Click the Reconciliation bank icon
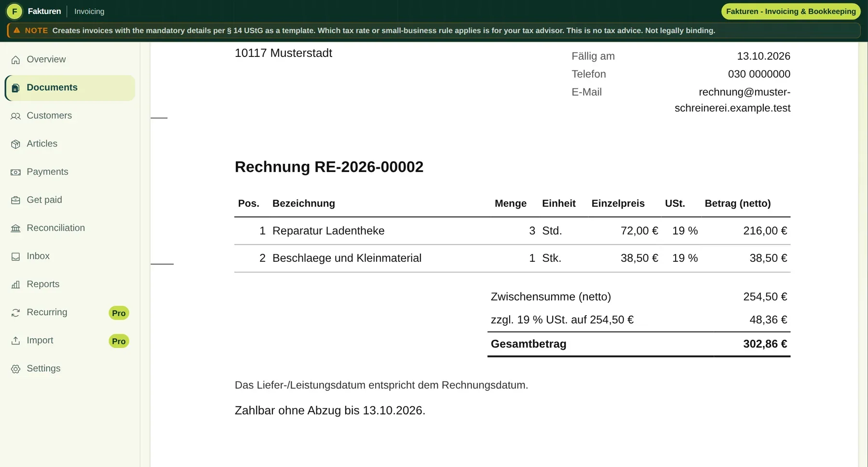The height and width of the screenshot is (467, 868). coord(15,228)
